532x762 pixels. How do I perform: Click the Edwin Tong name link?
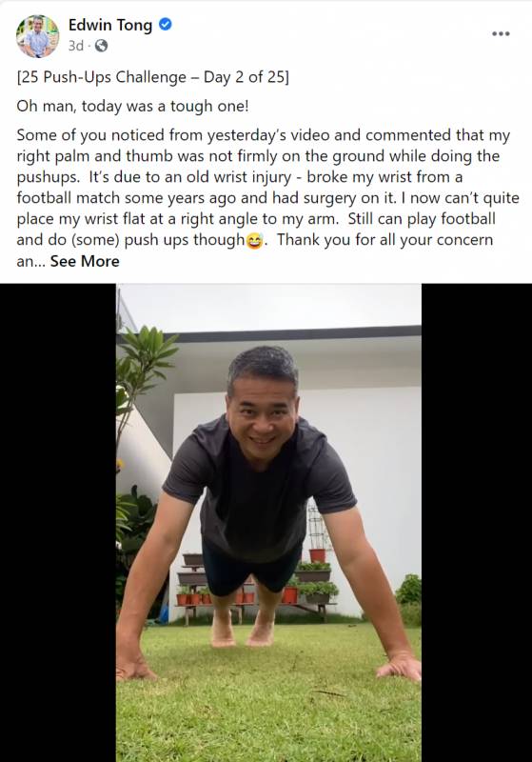pos(110,25)
